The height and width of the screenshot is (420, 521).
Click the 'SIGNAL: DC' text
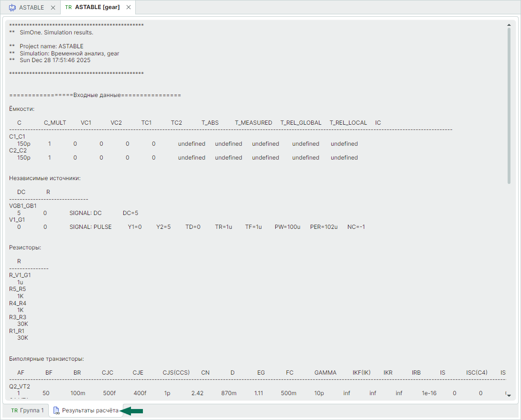86,213
